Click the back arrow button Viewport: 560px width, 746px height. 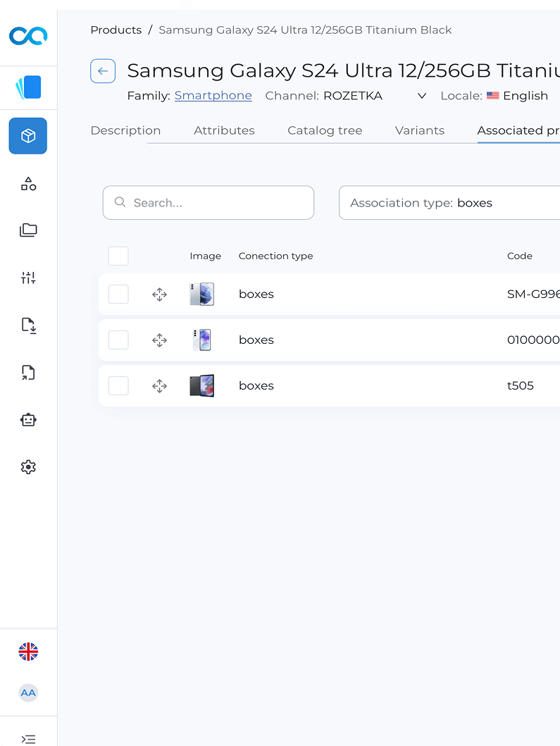(103, 71)
